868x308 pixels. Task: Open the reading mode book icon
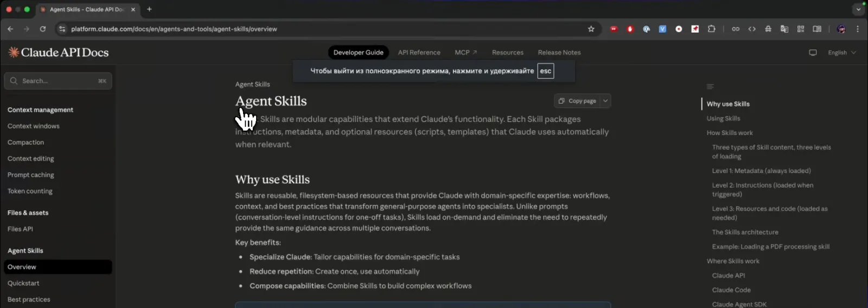817,29
